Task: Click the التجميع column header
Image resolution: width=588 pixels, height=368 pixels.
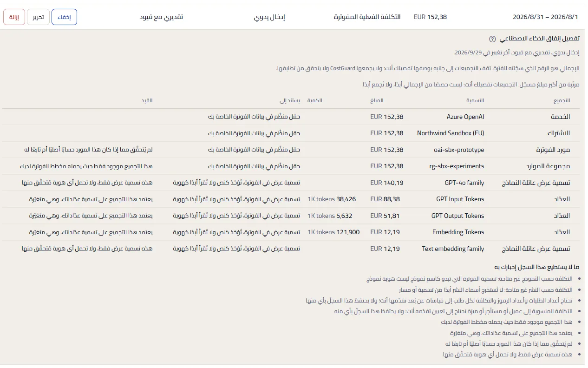Action: click(x=562, y=100)
